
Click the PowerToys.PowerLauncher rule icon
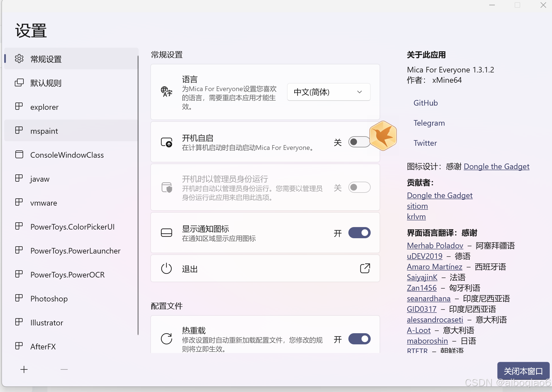tap(19, 250)
